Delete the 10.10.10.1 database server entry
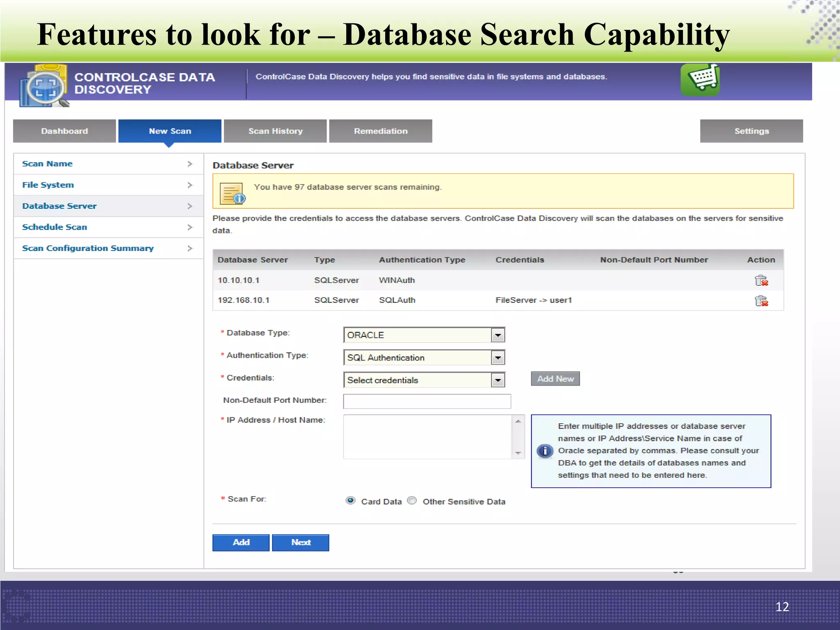Image resolution: width=840 pixels, height=630 pixels. [761, 281]
